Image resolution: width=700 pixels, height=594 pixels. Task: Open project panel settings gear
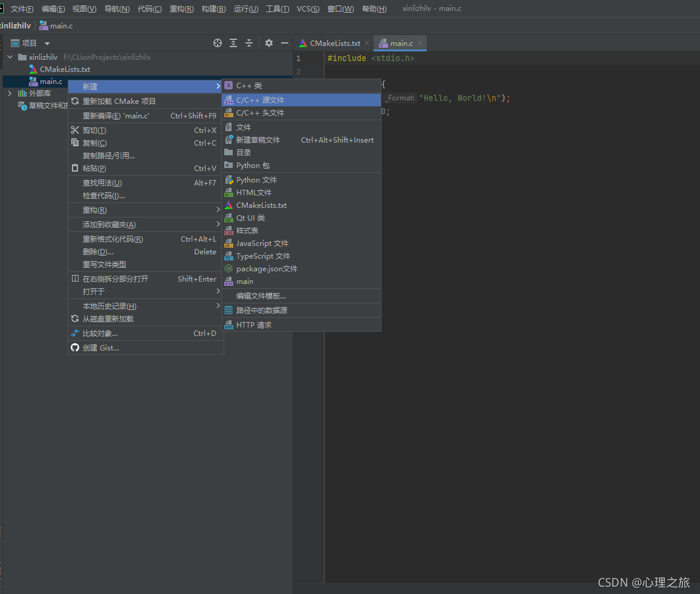point(269,43)
